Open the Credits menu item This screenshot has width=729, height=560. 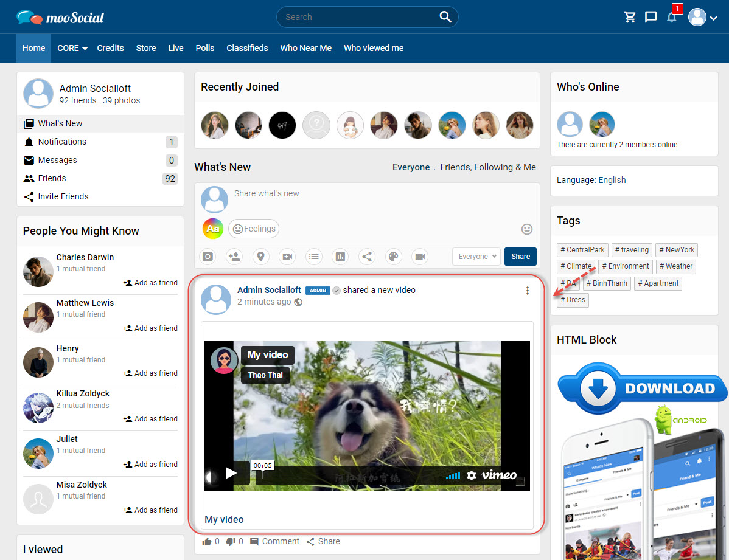[110, 48]
